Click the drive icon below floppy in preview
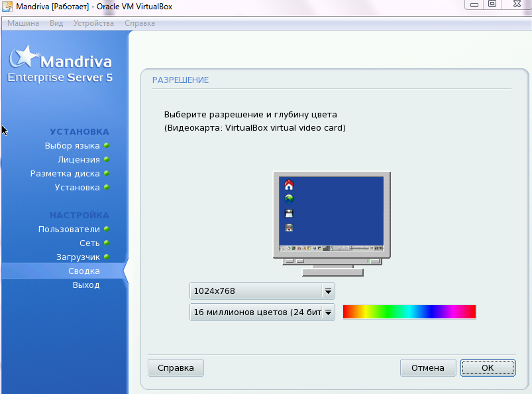 click(289, 228)
